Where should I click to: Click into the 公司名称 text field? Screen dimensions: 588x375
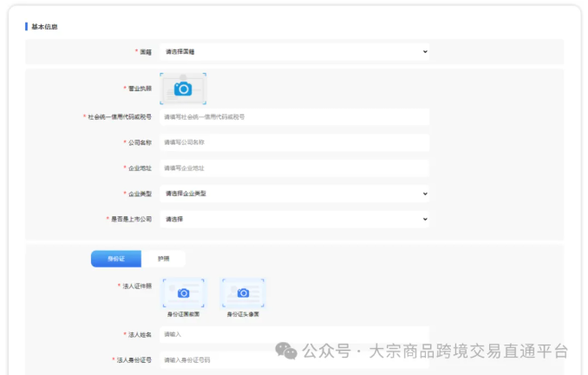tap(294, 142)
